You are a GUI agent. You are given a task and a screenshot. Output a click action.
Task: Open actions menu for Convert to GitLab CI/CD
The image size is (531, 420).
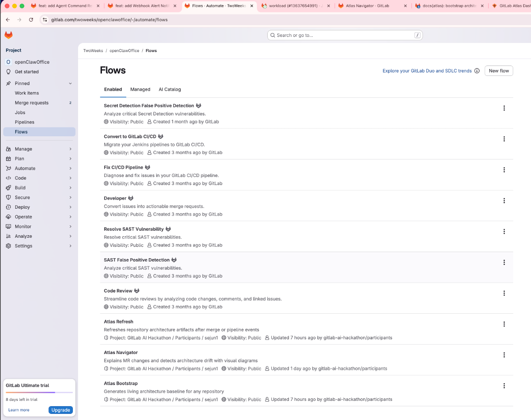click(504, 139)
